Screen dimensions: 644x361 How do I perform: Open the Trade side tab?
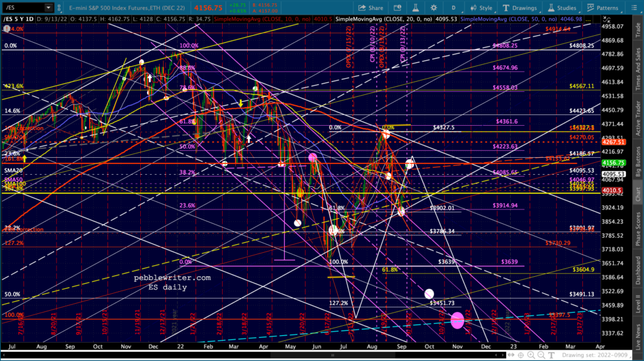[638, 30]
